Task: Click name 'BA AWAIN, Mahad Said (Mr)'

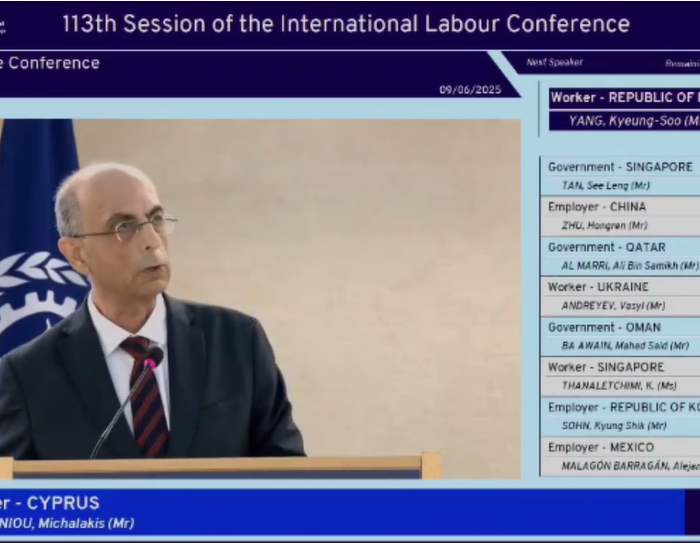Action: point(625,346)
